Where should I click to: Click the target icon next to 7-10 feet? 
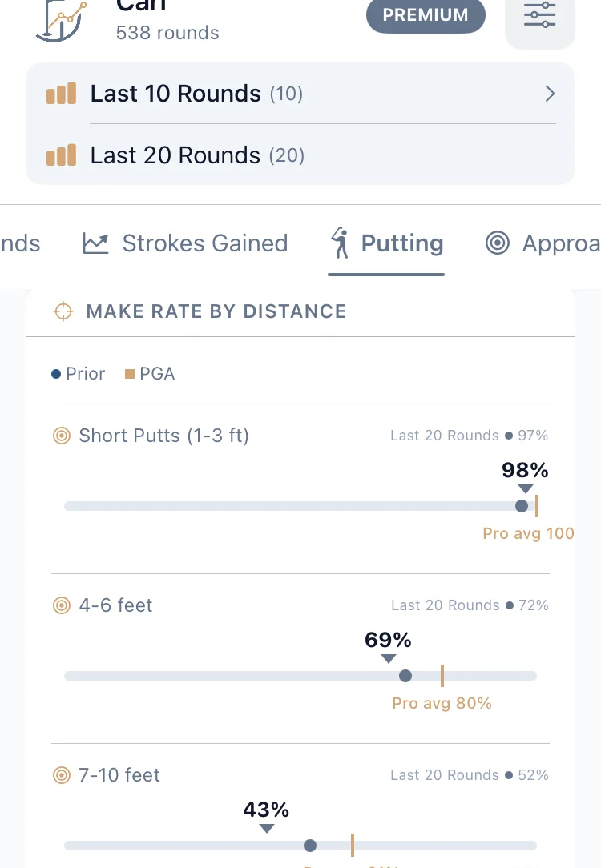click(62, 775)
